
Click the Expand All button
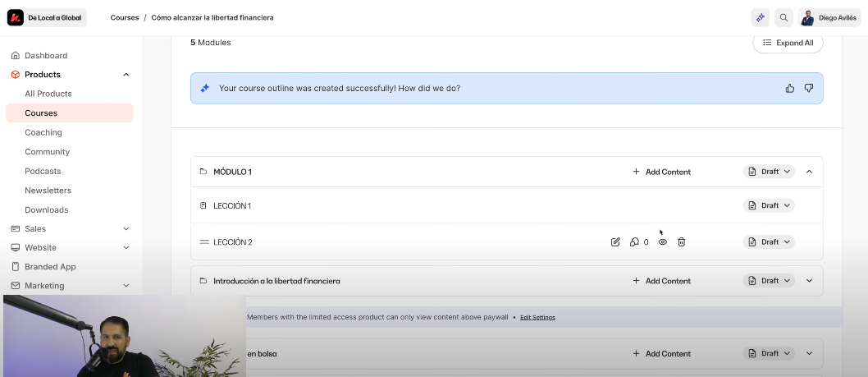[788, 43]
